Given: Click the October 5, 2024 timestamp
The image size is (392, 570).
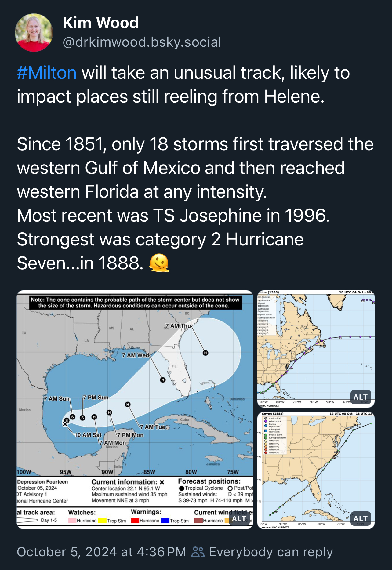Looking at the screenshot, I should coord(101,552).
